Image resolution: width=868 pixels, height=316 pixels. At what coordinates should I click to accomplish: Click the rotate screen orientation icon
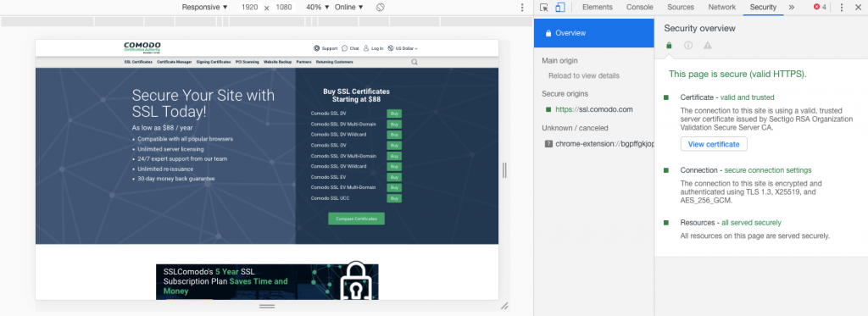381,7
